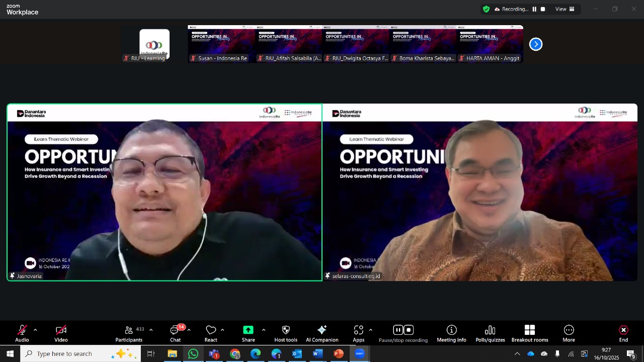The height and width of the screenshot is (362, 644).
Task: Open Polls/quizzes
Action: click(x=490, y=333)
